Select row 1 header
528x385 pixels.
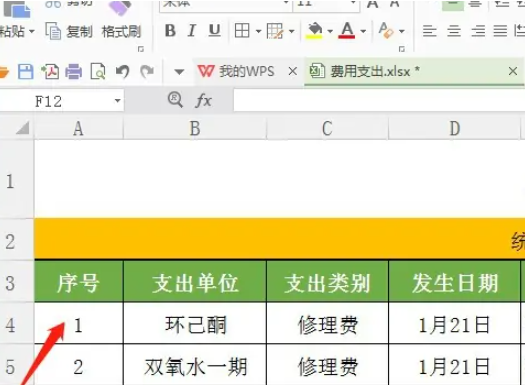(x=17, y=179)
